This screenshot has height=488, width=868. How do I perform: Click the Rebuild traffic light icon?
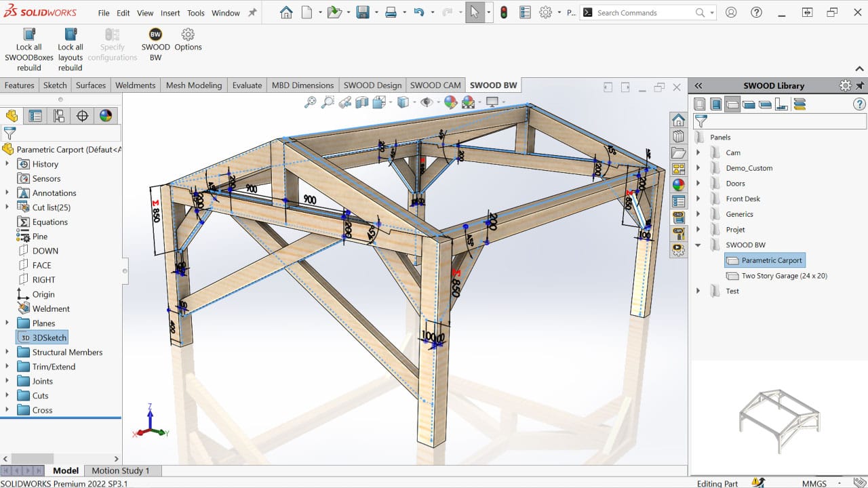click(x=503, y=12)
